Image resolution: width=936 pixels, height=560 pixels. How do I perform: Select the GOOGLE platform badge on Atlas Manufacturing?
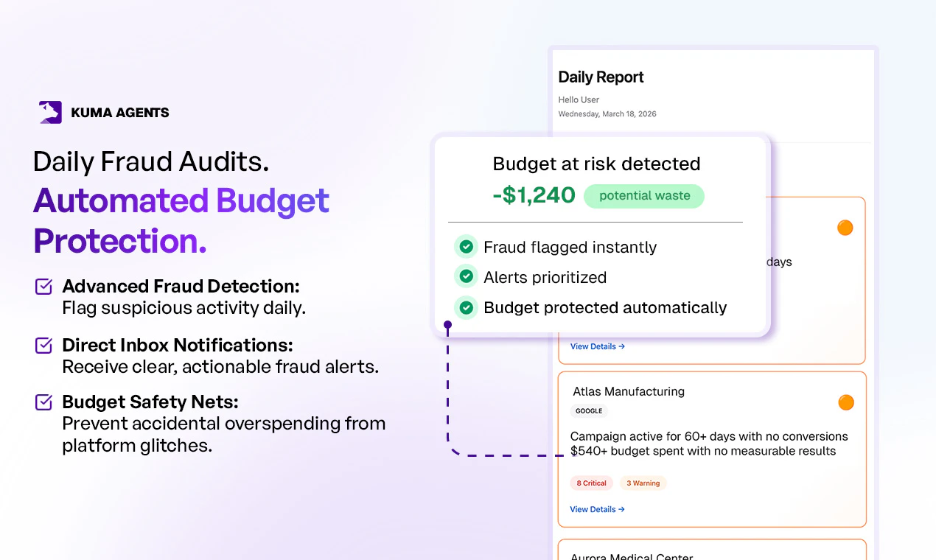[x=589, y=411]
